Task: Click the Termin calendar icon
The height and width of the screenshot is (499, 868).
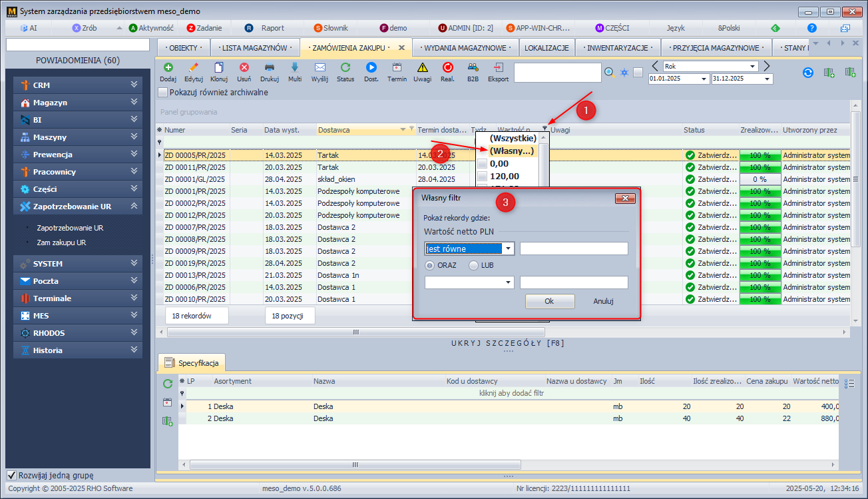Action: (397, 68)
